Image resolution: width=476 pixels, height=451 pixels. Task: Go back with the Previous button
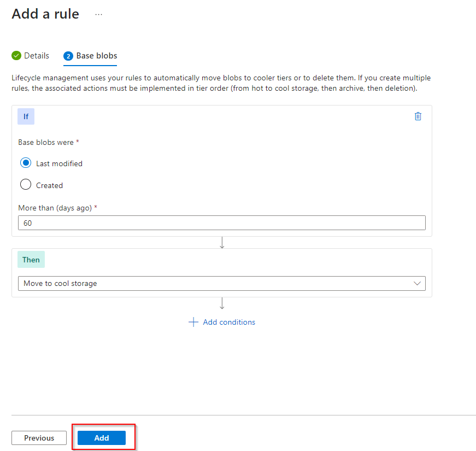(39, 438)
